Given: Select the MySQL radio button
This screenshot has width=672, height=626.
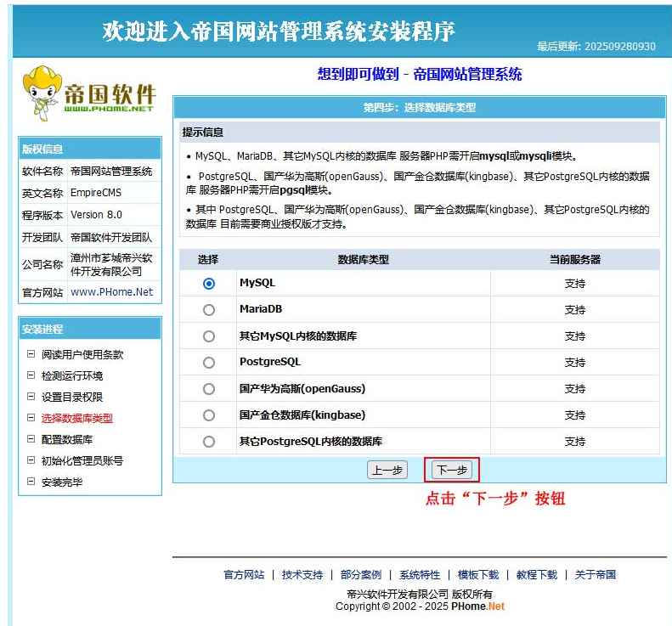Looking at the screenshot, I should pyautogui.click(x=209, y=284).
